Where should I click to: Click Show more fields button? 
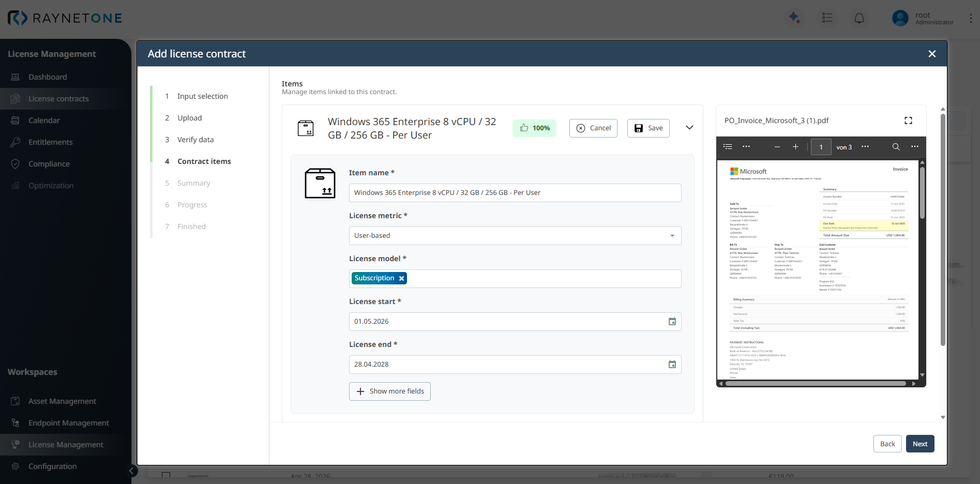[390, 391]
